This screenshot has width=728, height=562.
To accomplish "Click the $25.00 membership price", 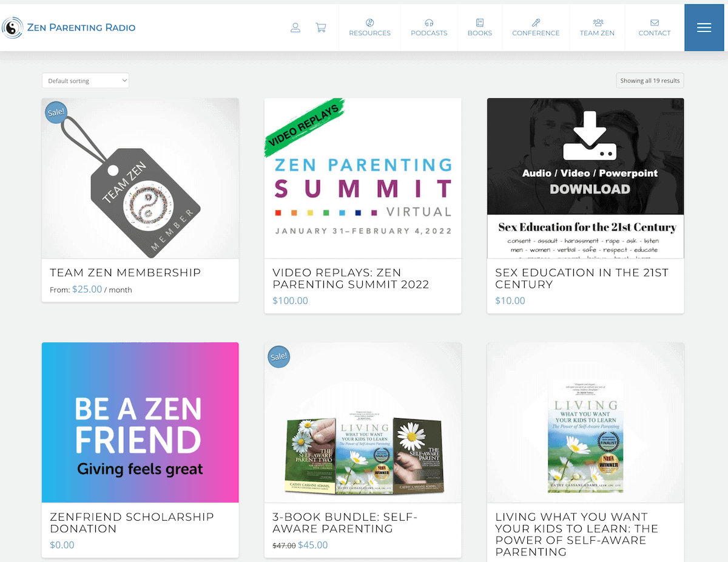I will click(87, 289).
